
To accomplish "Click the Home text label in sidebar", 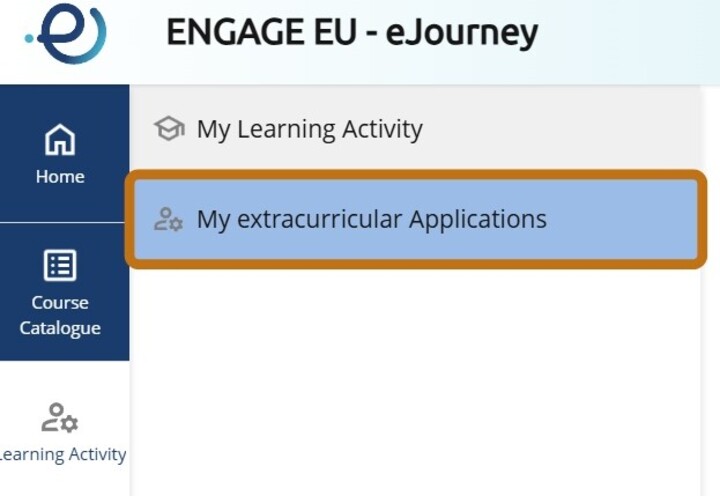I will (60, 177).
